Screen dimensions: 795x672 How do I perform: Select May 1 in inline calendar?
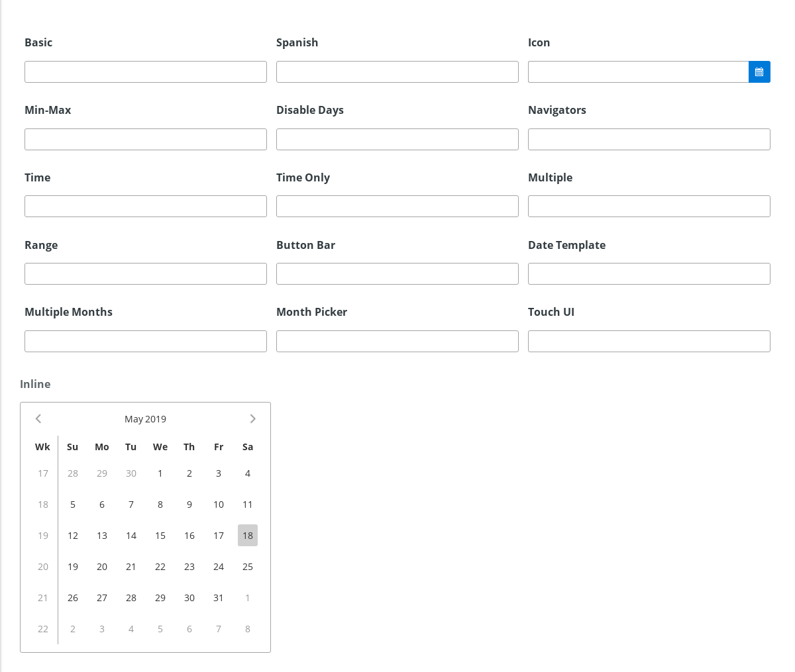tap(160, 473)
